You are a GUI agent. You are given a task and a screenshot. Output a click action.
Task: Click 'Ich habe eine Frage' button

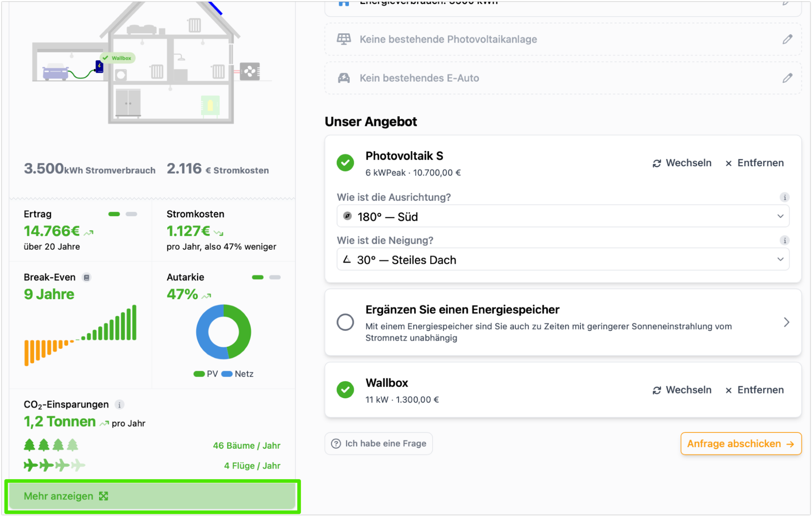(379, 444)
